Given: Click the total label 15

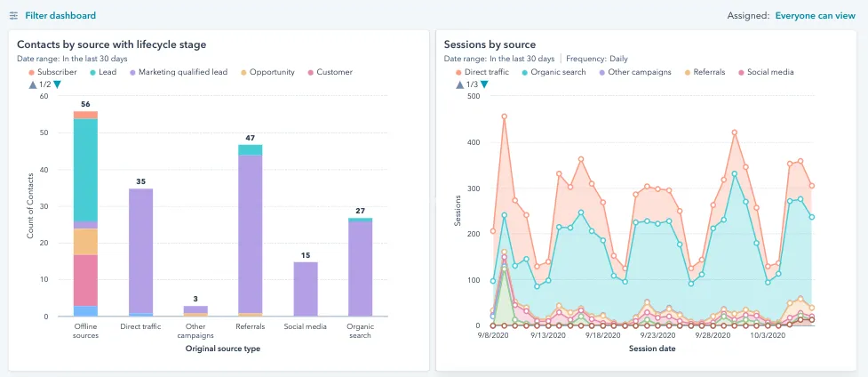Looking at the screenshot, I should [306, 255].
